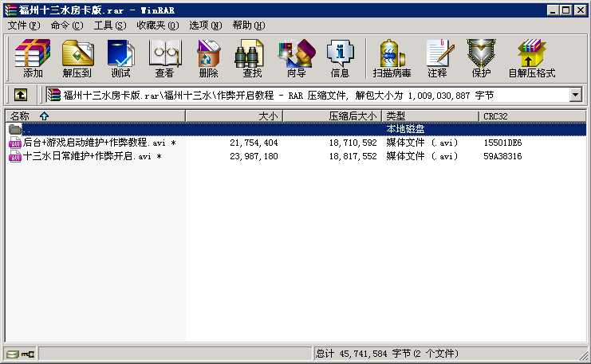Click the WinRAR title bar app icon

(x=11, y=10)
